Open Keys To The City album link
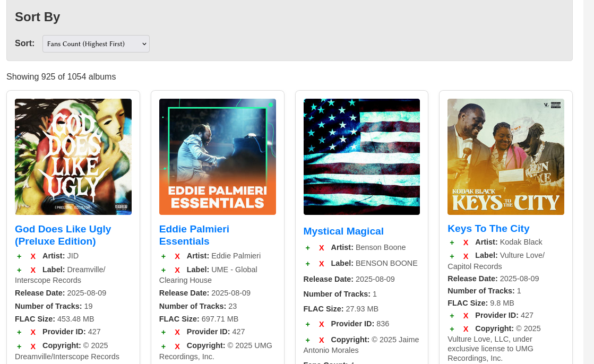594x364 pixels. click(488, 228)
